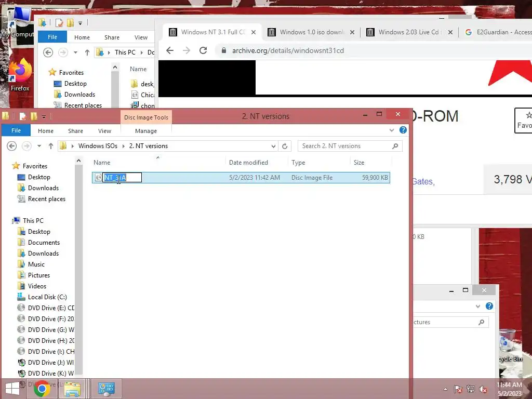Viewport: 532px width, 399px height.
Task: Click 2. NT versions breadcrumb segment
Action: (x=148, y=146)
